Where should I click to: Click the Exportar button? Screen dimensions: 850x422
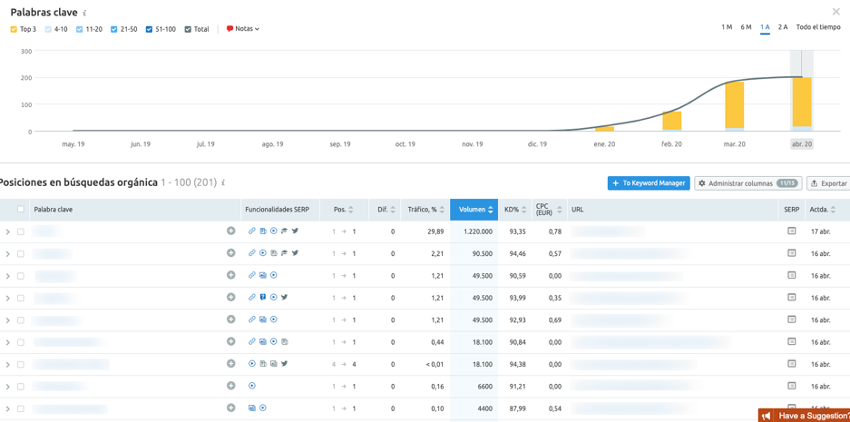828,183
